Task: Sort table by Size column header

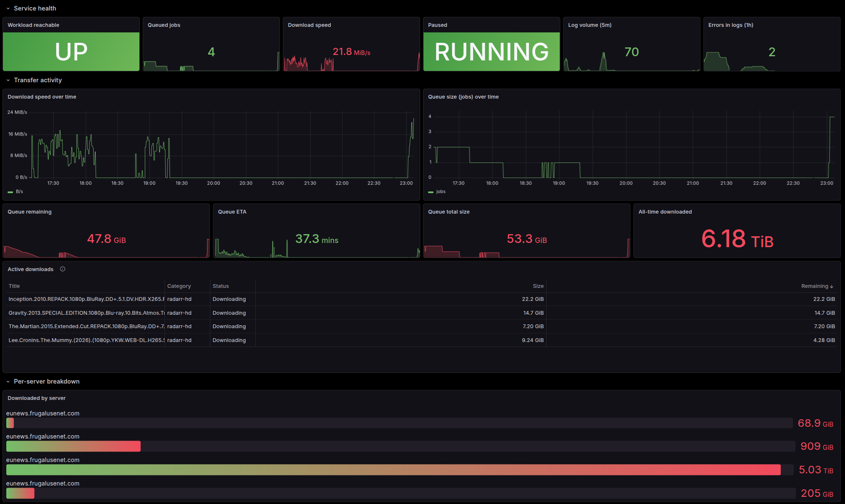Action: pos(538,286)
